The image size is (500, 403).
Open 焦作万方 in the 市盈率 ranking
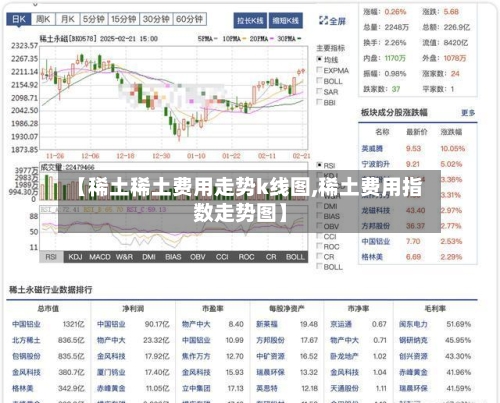(196, 356)
